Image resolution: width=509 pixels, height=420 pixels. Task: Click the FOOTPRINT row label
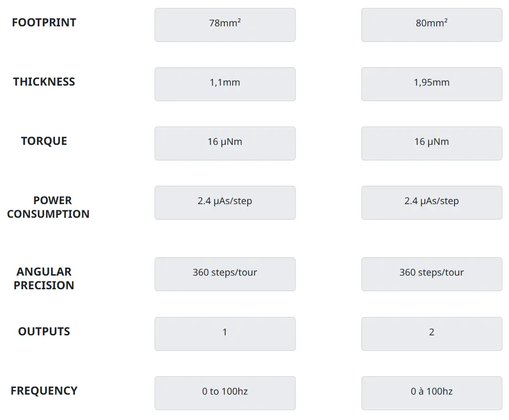click(x=44, y=23)
